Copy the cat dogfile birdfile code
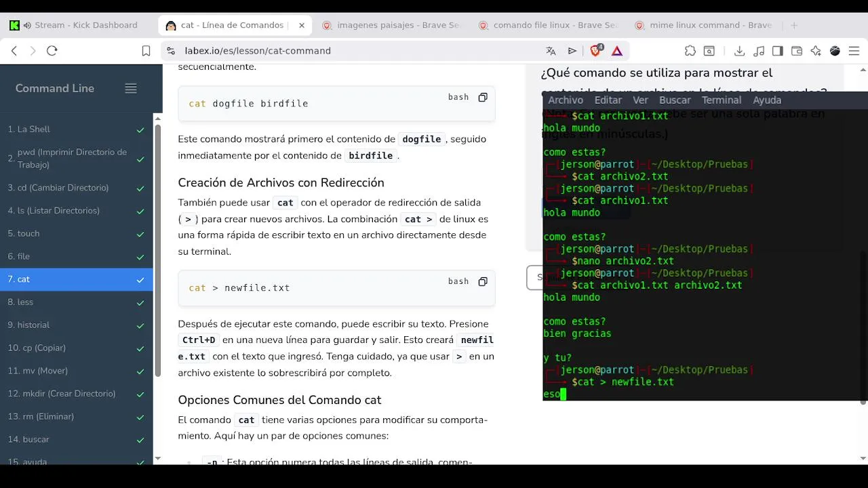The height and width of the screenshot is (488, 868). point(483,97)
